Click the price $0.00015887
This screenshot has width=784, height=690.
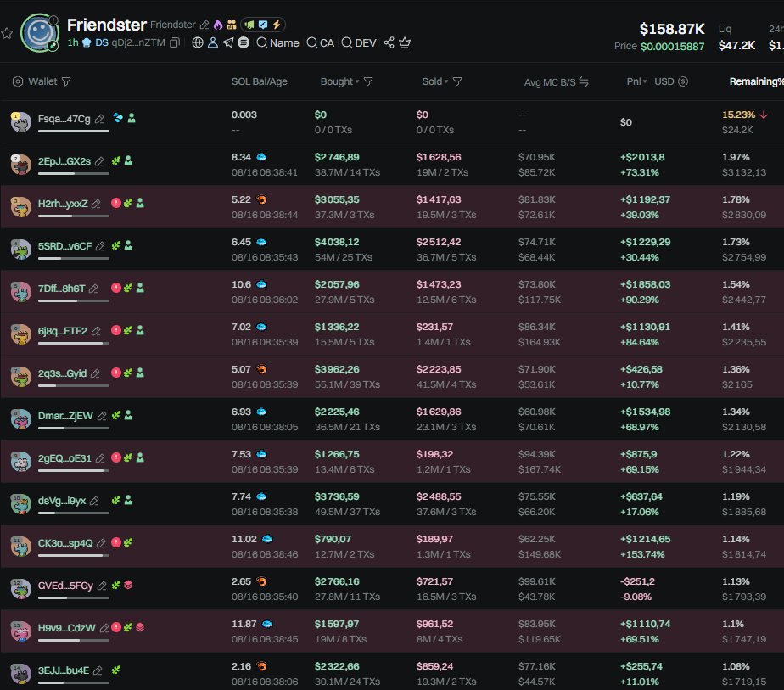pos(673,47)
